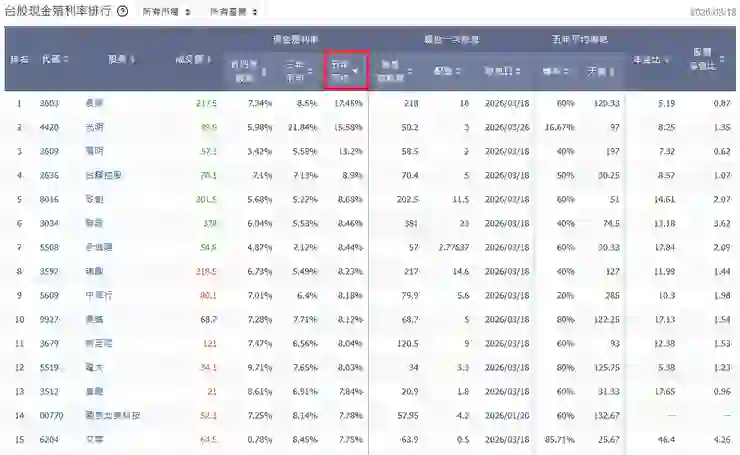740x455 pixels.
Task: Open stock code 2609 in rank 3
Action: point(49,152)
